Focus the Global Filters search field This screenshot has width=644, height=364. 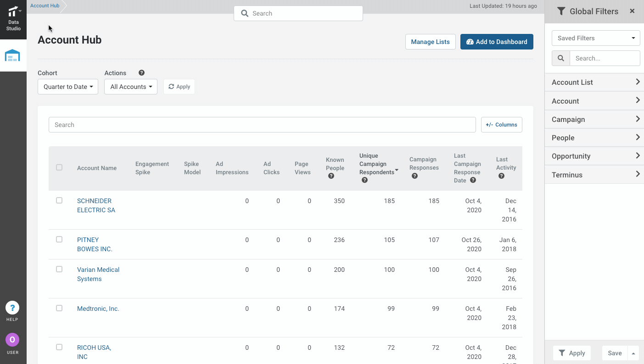pos(605,58)
